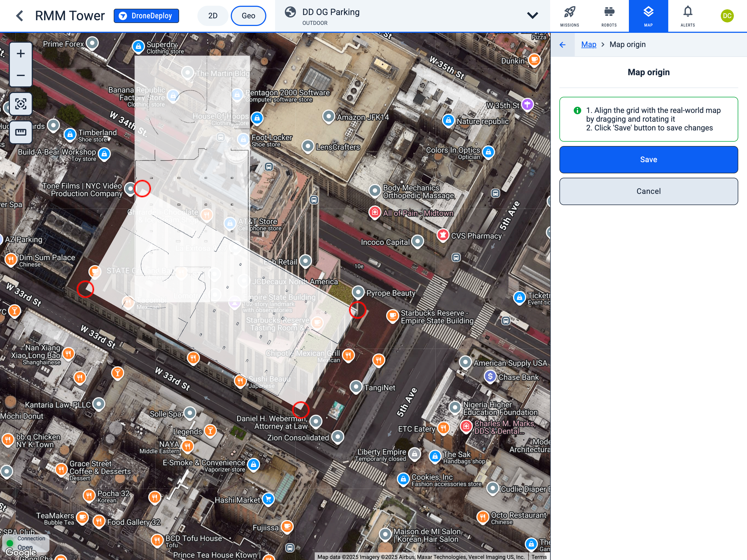Click the grid's top-left red rotation handle
Screen dimensions: 747x560
[x=142, y=188]
